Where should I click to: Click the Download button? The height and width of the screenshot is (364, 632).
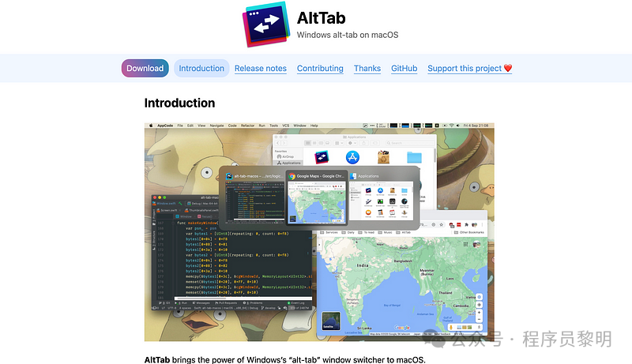tap(145, 68)
